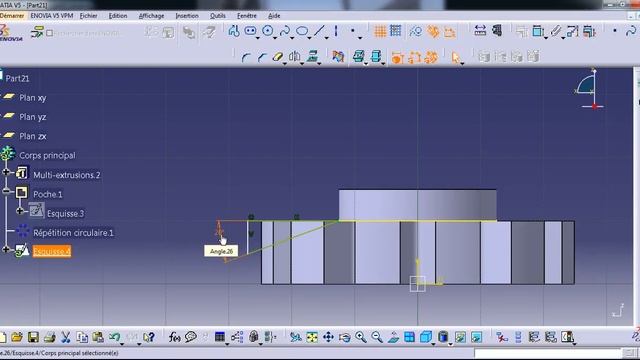The image size is (640, 360).
Task: Click the Zoom In magnifier
Action: tap(360, 337)
